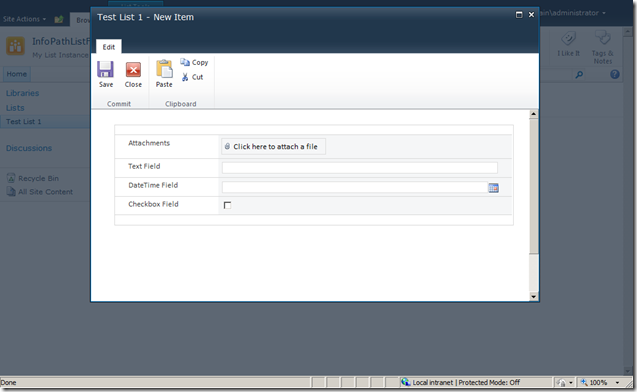Viewport: 637px width, 392px height.
Task: Click the Recycle Bin icon in sidebar
Action: (x=11, y=178)
